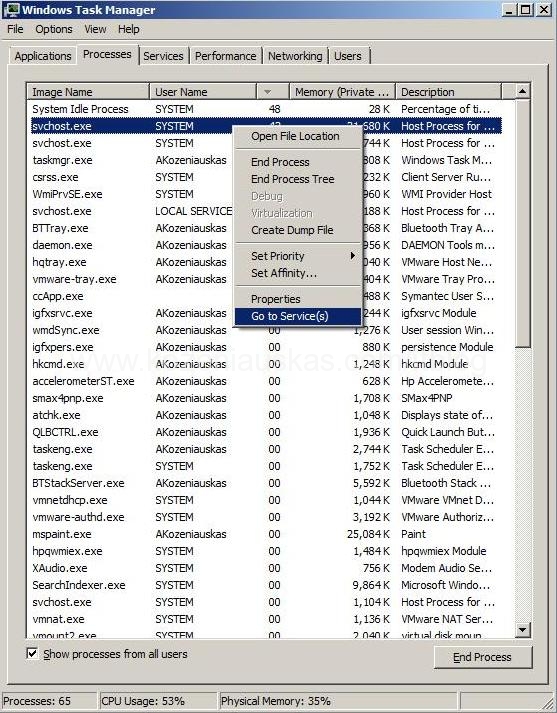Click the CPU column sort arrow header

pyautogui.click(x=273, y=92)
